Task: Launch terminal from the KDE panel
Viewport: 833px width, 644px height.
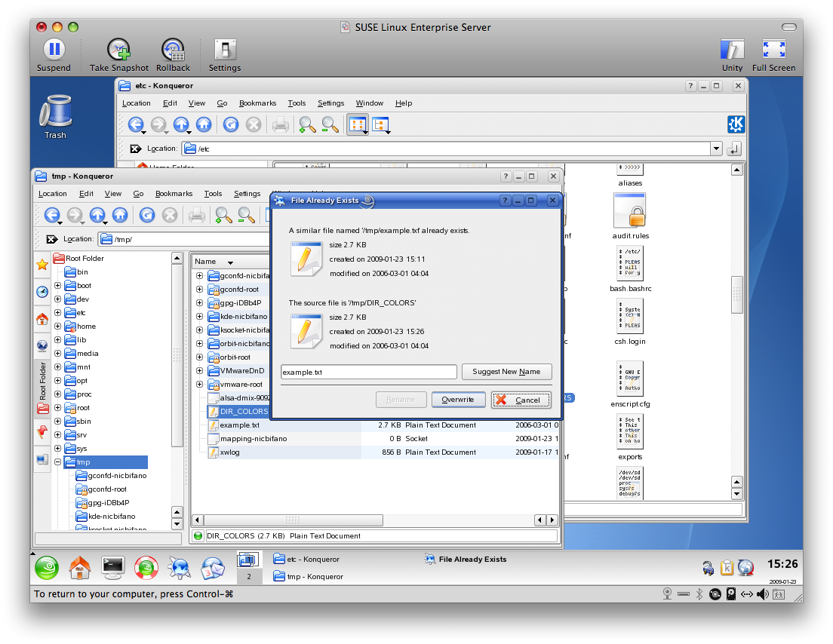Action: 113,568
